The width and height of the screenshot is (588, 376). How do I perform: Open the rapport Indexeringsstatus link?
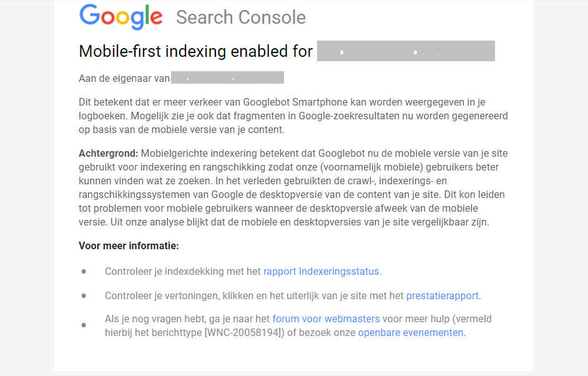(321, 271)
